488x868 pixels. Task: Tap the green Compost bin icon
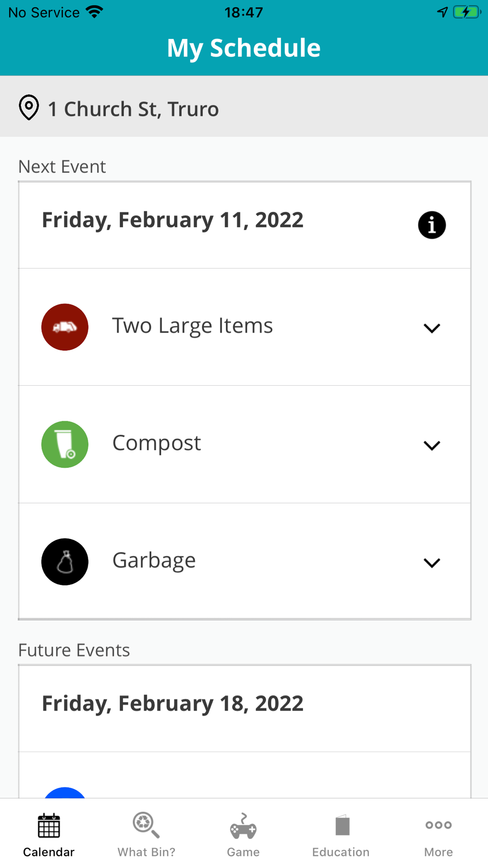65,444
